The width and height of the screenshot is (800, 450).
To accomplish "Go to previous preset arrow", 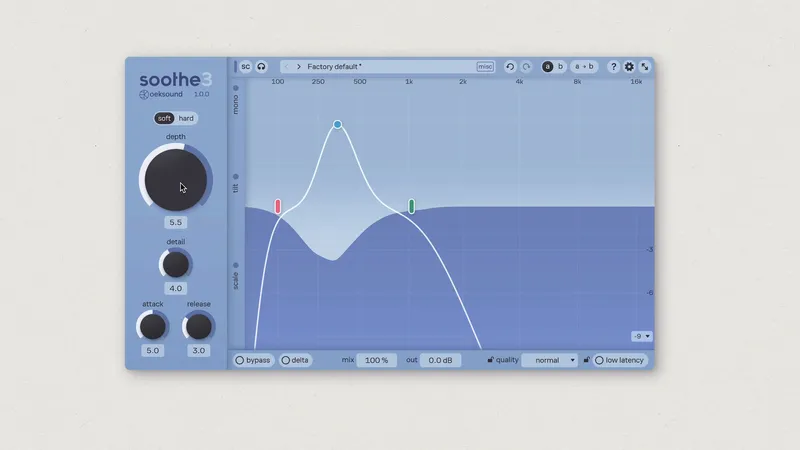I will click(286, 67).
